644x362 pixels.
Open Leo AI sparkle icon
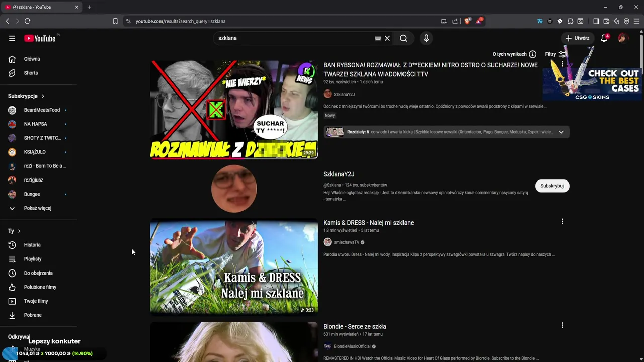tap(616, 21)
